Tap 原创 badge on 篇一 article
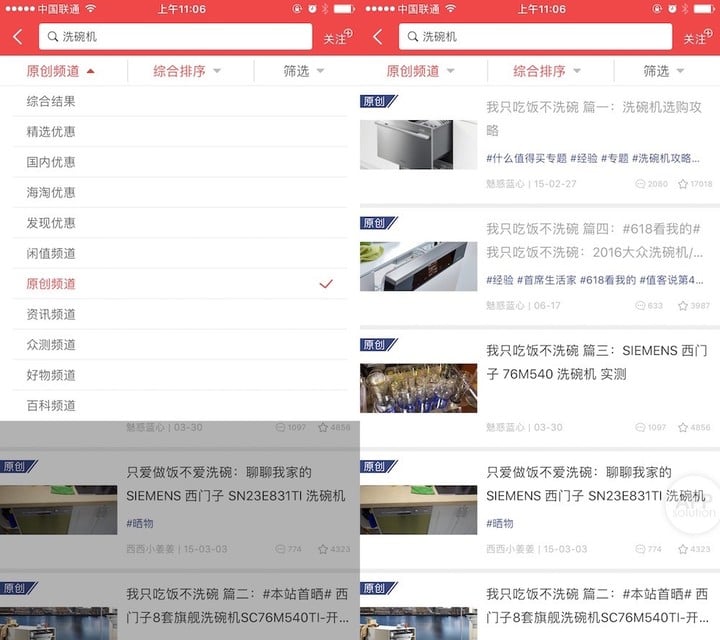 (378, 101)
